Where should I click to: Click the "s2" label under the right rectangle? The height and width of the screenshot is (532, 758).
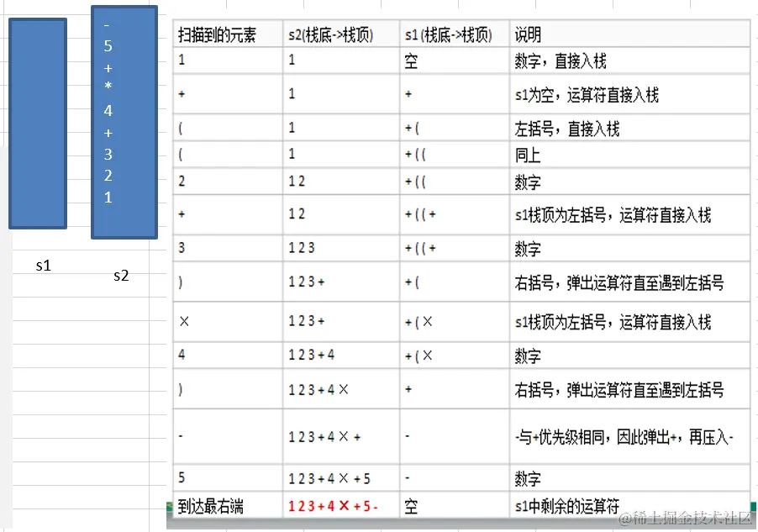(x=121, y=275)
